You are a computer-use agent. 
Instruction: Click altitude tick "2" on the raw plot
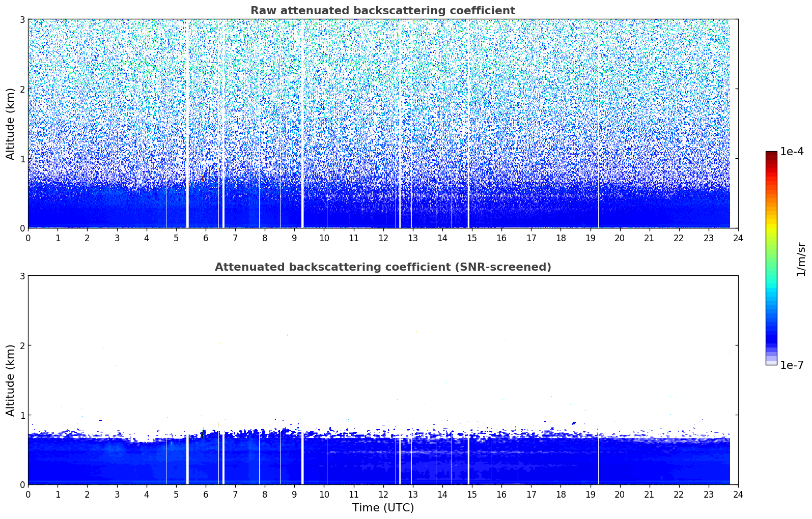point(22,90)
